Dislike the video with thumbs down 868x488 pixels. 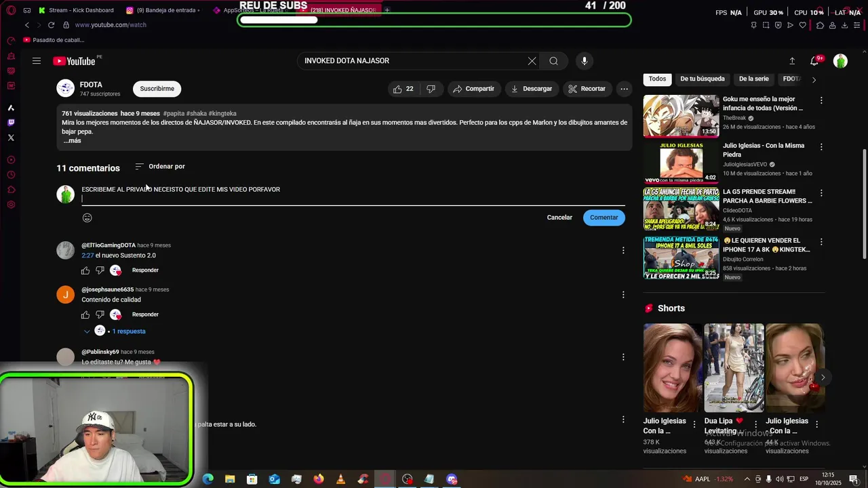point(431,89)
